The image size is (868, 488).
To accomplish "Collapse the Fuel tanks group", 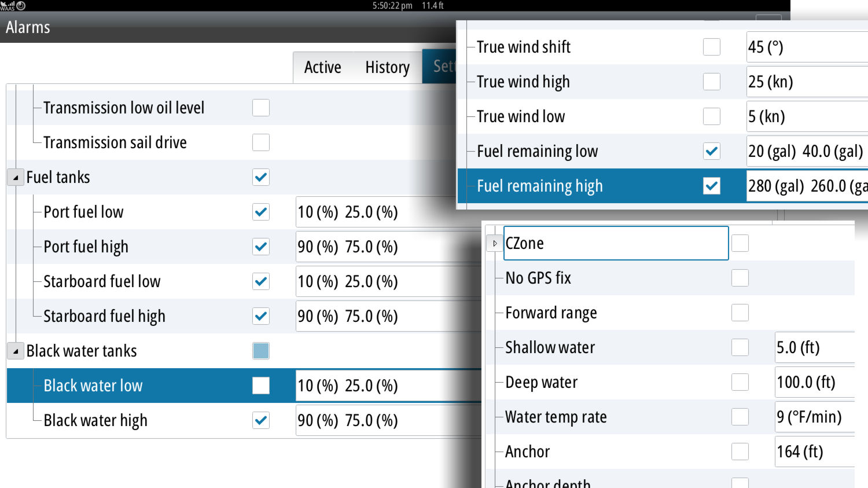I will pos(16,178).
